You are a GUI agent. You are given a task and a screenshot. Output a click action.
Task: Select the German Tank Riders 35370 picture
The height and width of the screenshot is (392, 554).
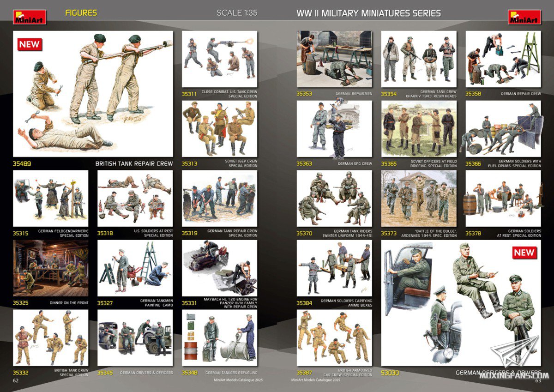coord(334,199)
